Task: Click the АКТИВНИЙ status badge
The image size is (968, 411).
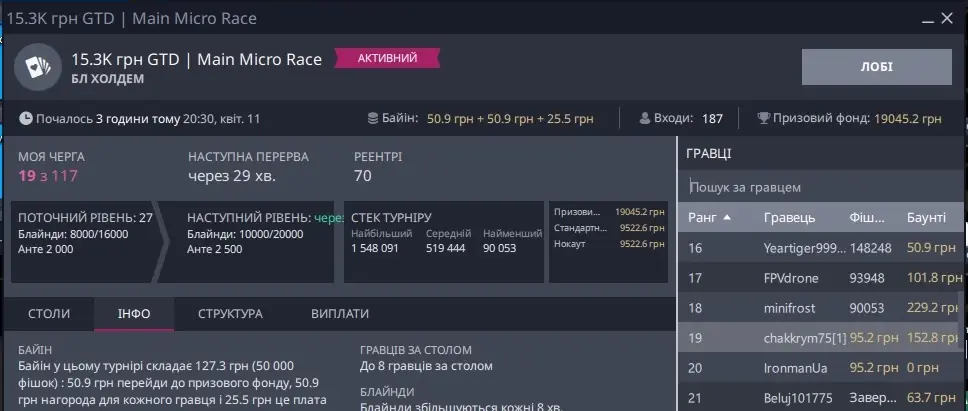Action: click(387, 59)
